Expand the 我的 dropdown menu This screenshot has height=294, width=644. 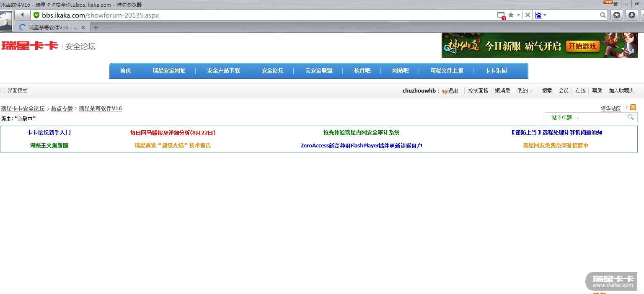(525, 90)
